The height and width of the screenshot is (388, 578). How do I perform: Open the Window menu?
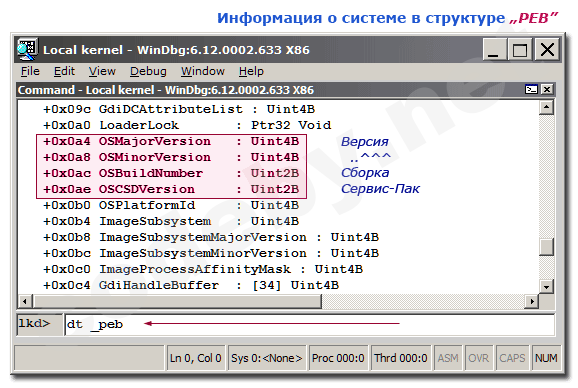[203, 71]
